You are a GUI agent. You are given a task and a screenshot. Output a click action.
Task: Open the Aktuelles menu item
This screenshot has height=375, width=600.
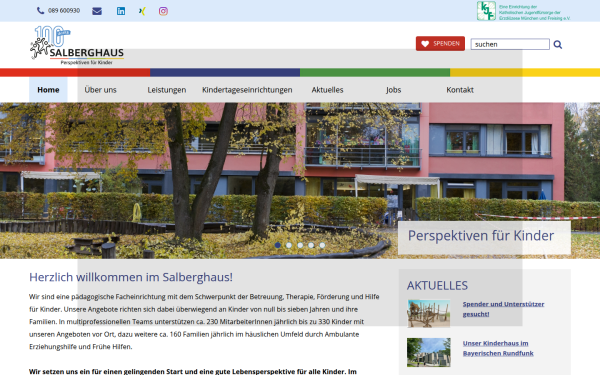(x=327, y=90)
